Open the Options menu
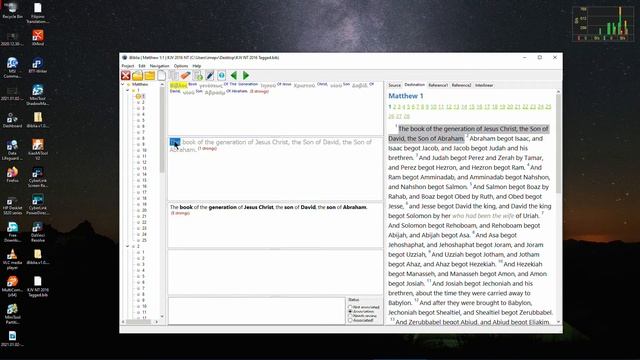 coord(181,66)
